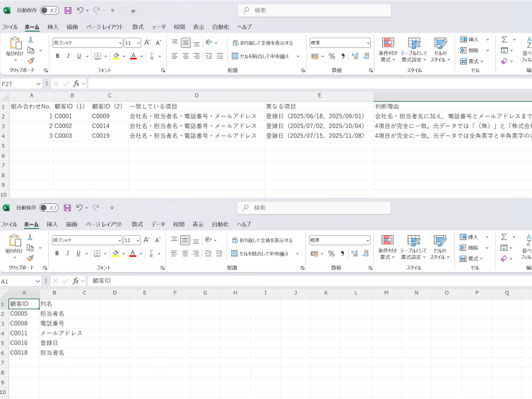532x399 pixels.
Task: Click 書式 cells button in lower window
Action: coord(471,258)
